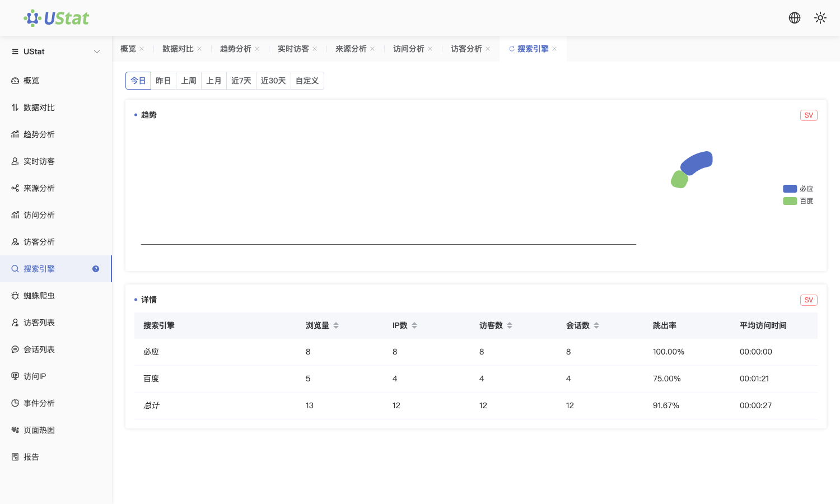Switch to the 趋势分析 tab
The height and width of the screenshot is (504, 840).
pyautogui.click(x=236, y=49)
